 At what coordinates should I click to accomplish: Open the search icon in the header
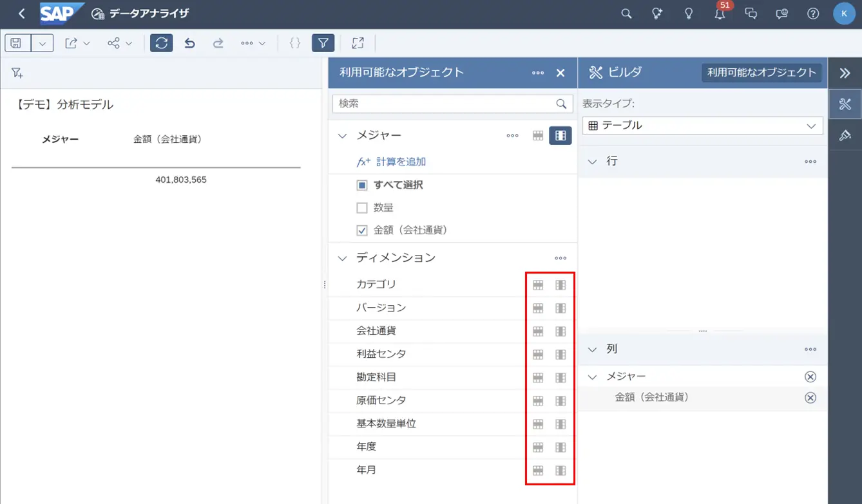pyautogui.click(x=626, y=14)
